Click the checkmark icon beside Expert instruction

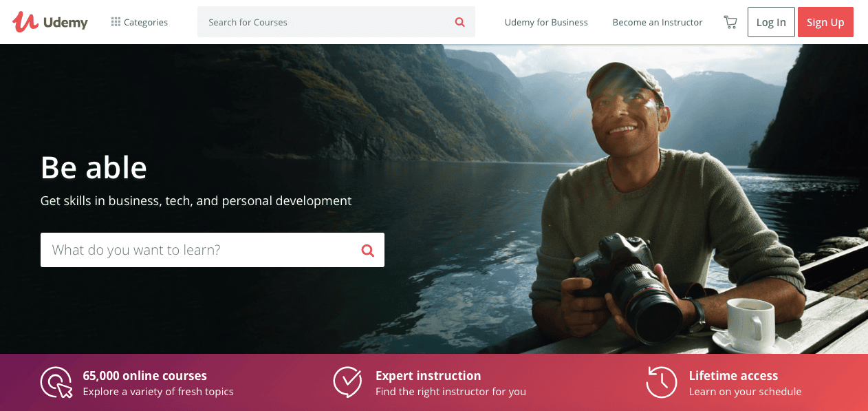click(x=348, y=382)
